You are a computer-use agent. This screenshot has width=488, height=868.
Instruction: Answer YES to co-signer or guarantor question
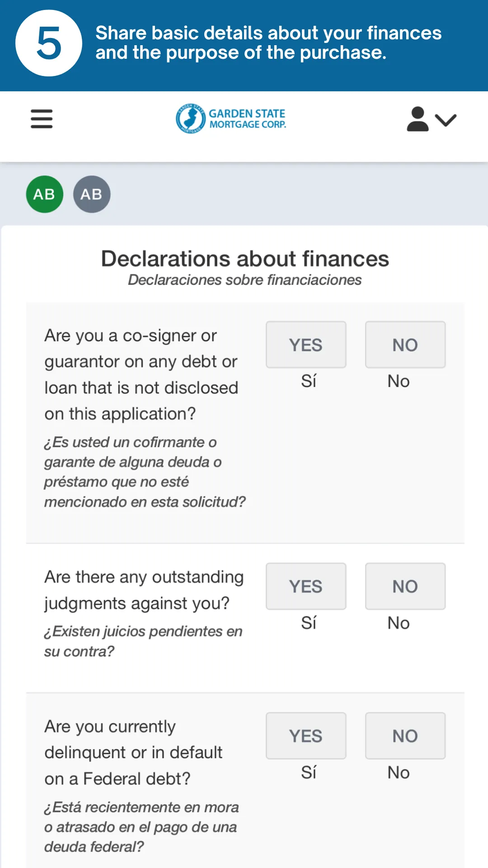tap(306, 345)
